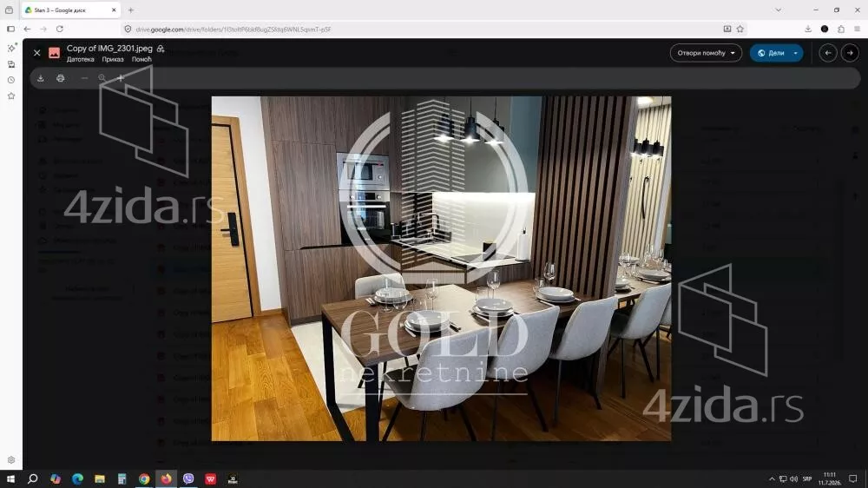Open Viber from the taskbar
868x488 pixels.
tap(188, 478)
